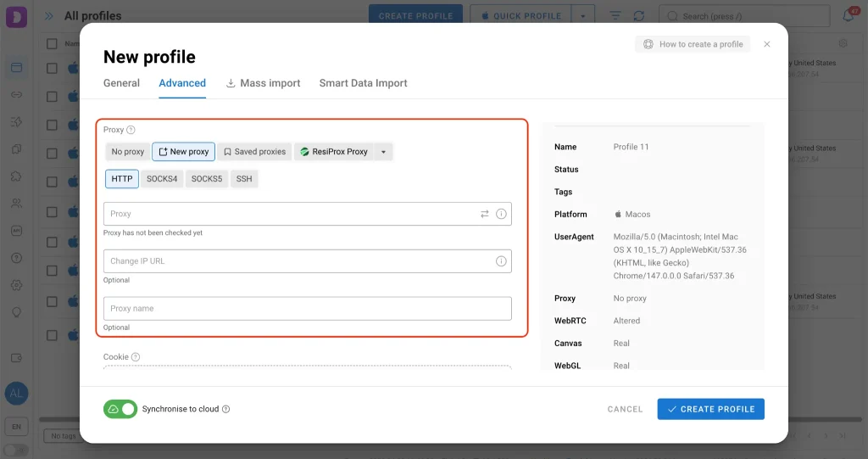Open the Mass import tab
This screenshot has width=868, height=459.
[263, 83]
